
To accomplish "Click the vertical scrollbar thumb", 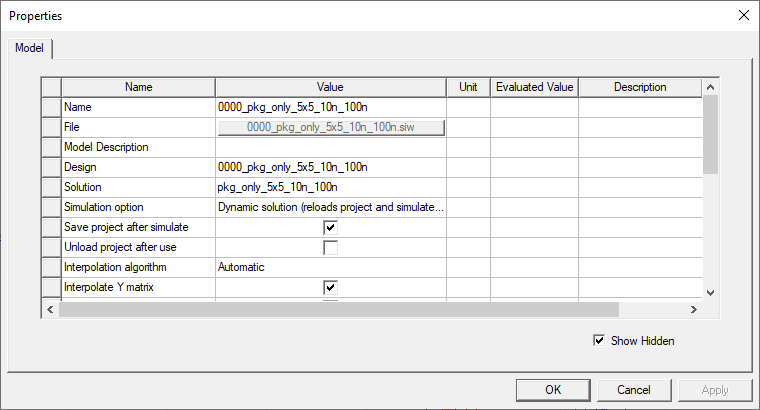I will (711, 136).
